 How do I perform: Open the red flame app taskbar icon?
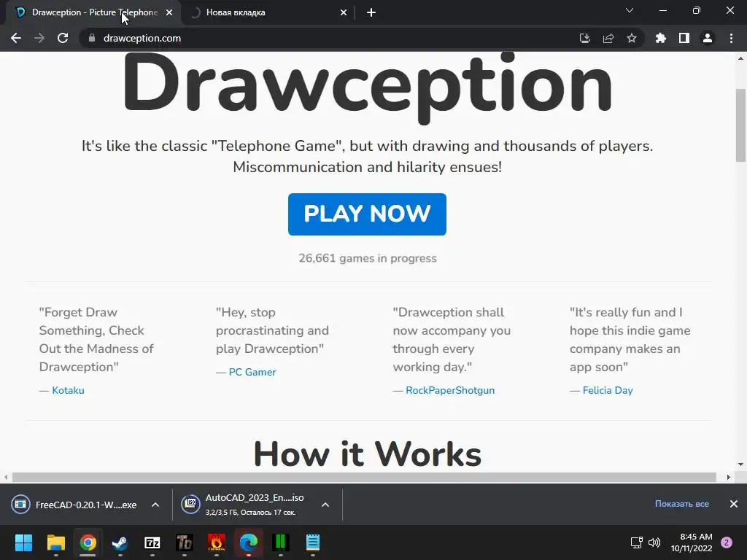pos(216,542)
